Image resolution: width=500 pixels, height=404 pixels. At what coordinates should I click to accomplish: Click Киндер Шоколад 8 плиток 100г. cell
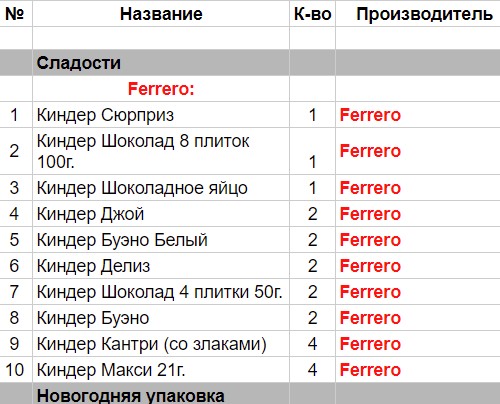click(161, 151)
